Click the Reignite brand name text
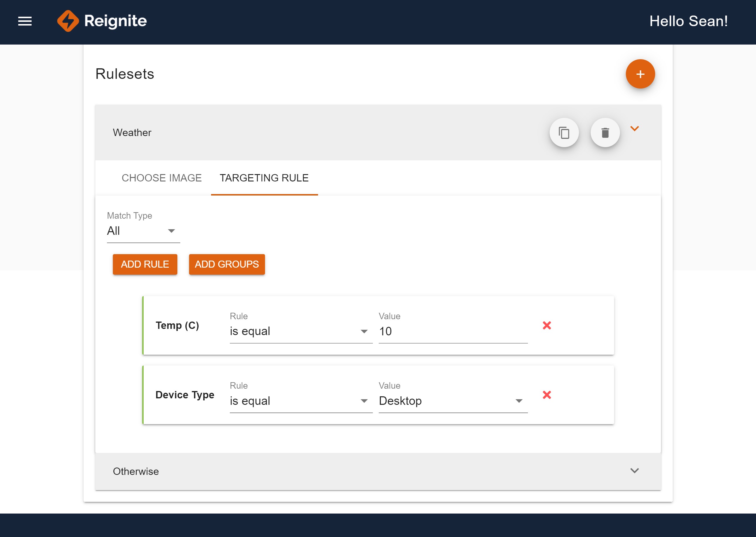The height and width of the screenshot is (537, 756). point(115,21)
